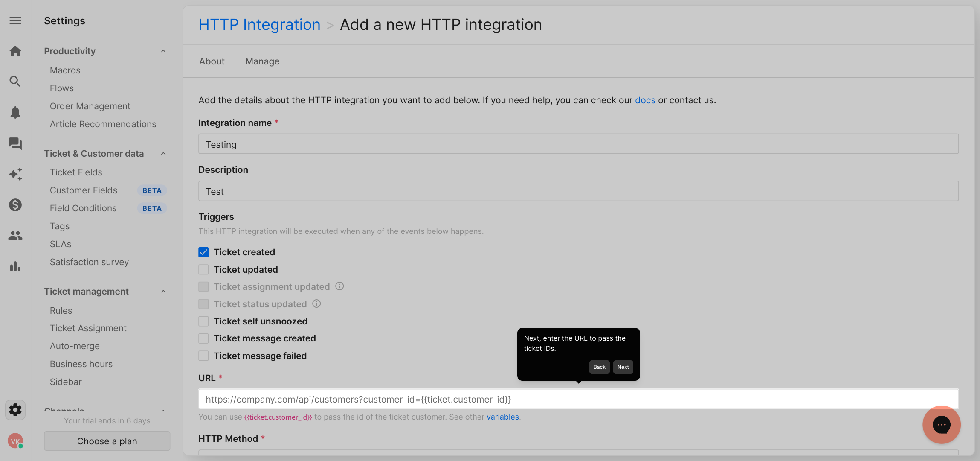Focus the Description field

[x=578, y=191]
